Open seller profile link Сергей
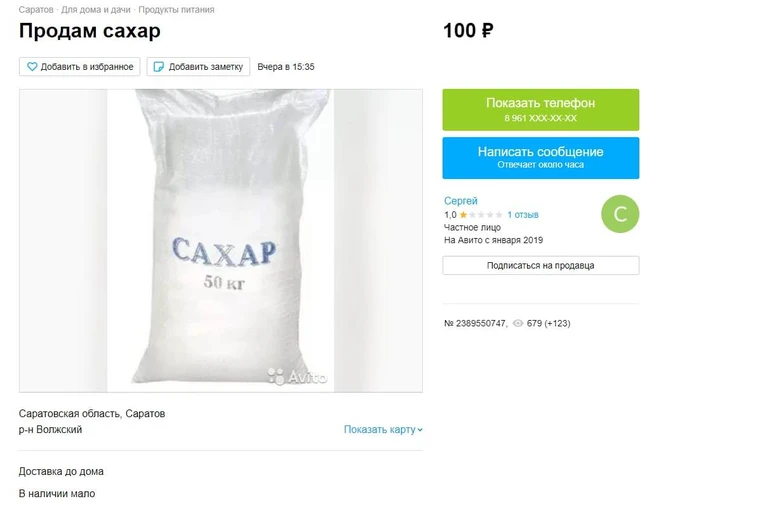This screenshot has width=767, height=513. [x=460, y=201]
